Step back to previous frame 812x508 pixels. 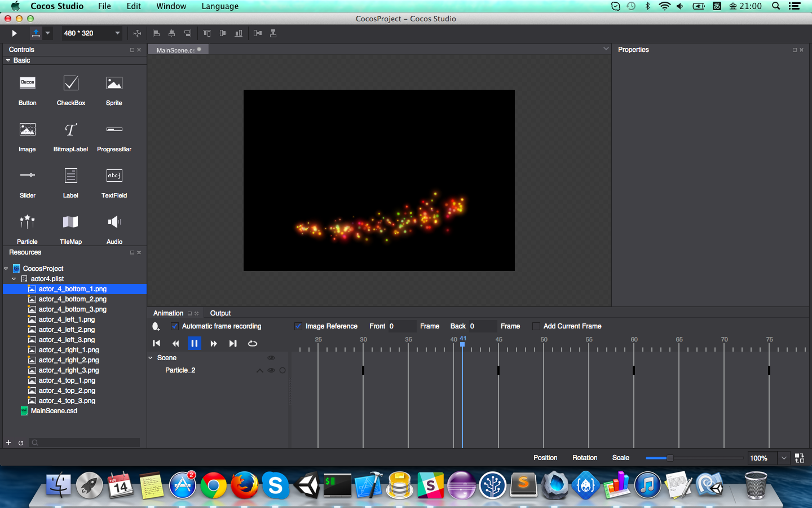tap(175, 343)
